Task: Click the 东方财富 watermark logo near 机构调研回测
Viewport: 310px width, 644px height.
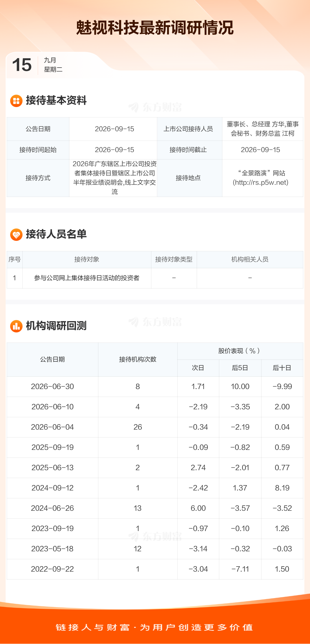Action: (x=155, y=322)
